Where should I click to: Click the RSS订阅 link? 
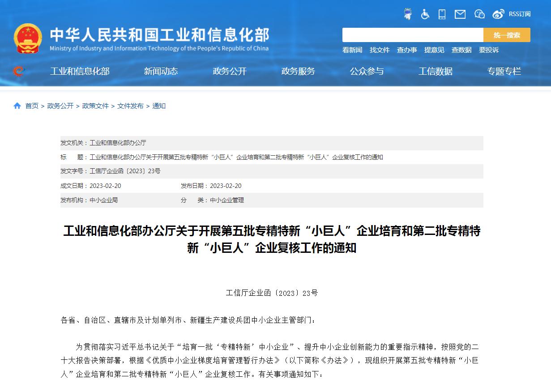[x=519, y=14]
